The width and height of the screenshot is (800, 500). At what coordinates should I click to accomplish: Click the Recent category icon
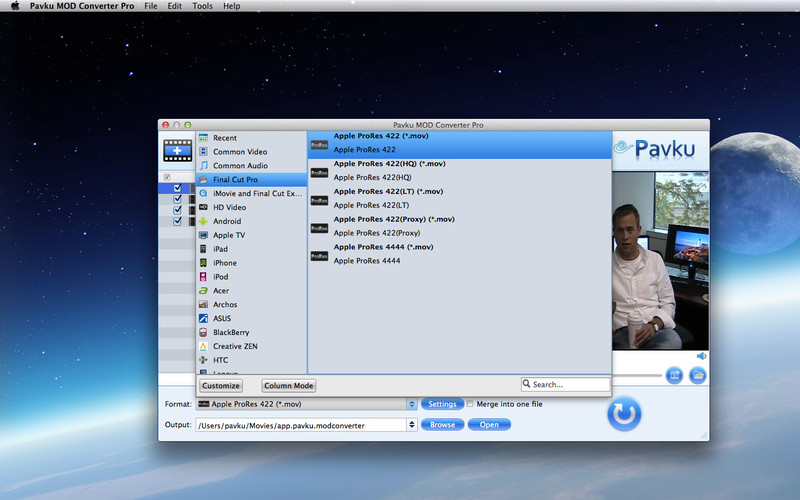pos(203,138)
